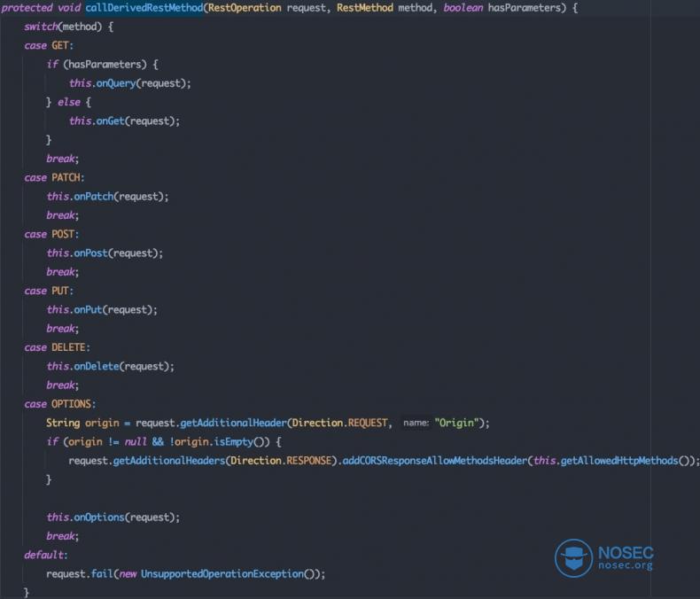The width and height of the screenshot is (700, 599).
Task: Click the 'case DELETE:' label
Action: (57, 347)
